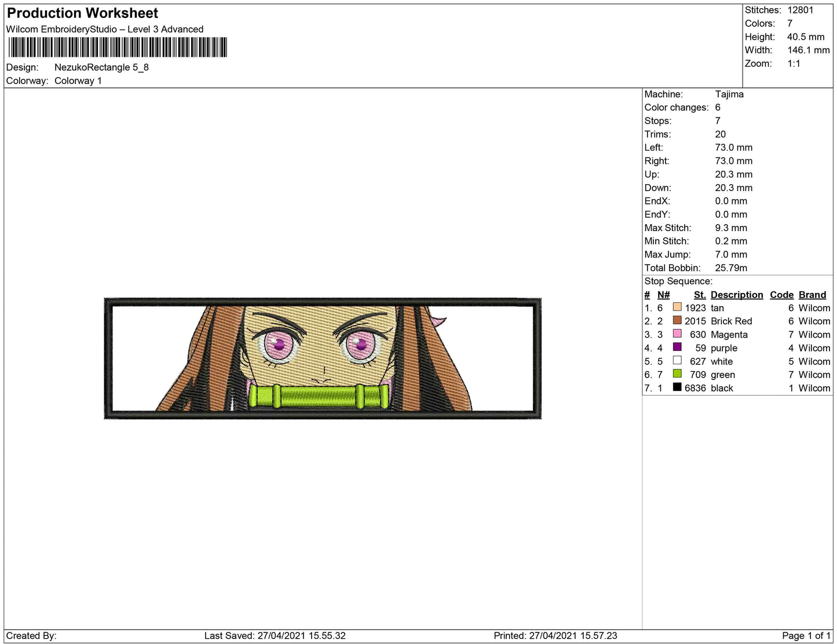
Task: Click the "Magenta" description text
Action: [x=729, y=335]
